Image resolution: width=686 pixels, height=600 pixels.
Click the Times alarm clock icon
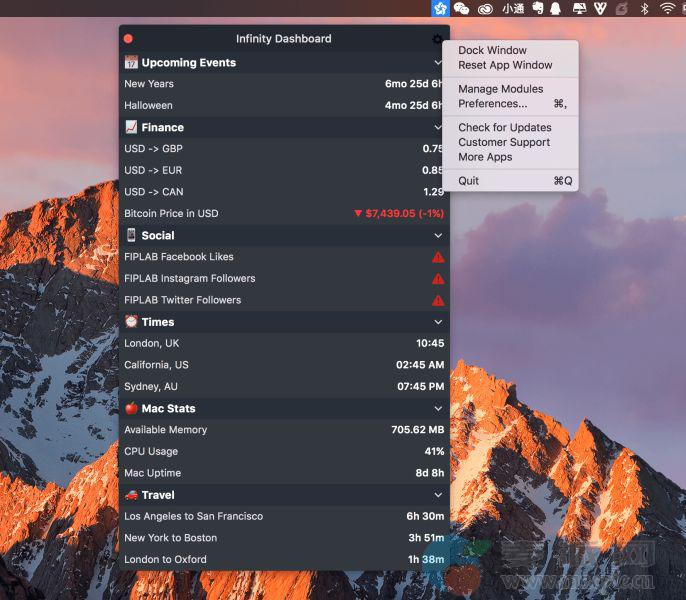pyautogui.click(x=131, y=322)
